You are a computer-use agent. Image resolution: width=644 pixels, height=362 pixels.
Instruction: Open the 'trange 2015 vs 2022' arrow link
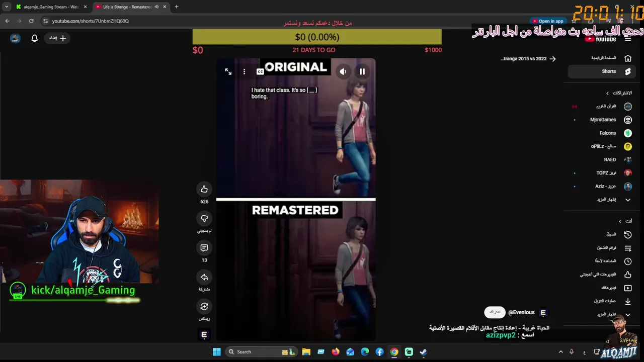528,59
